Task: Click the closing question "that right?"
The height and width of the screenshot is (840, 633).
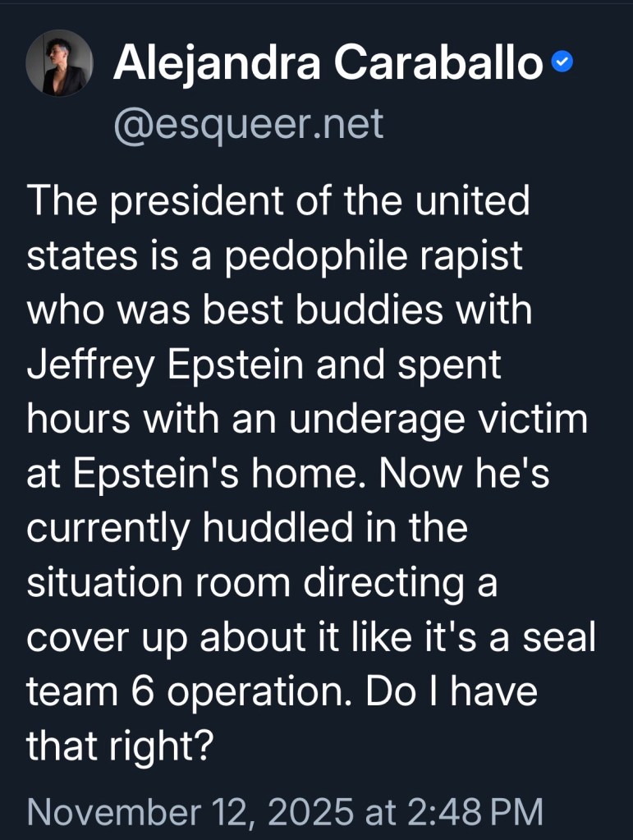Action: click(121, 745)
